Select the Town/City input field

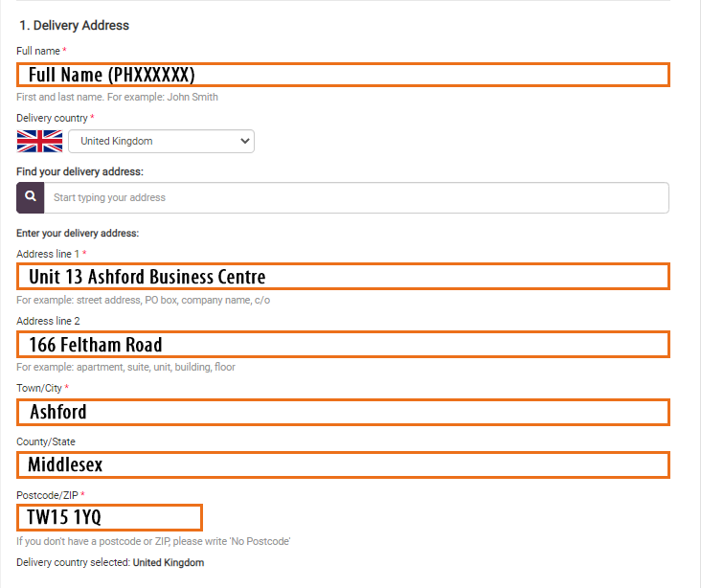[x=344, y=412]
